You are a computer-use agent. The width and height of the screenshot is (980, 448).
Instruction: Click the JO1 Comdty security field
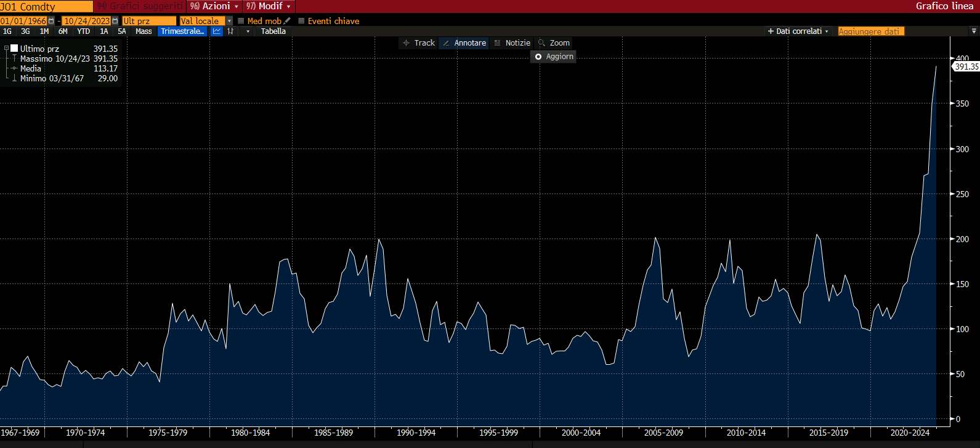(x=46, y=6)
